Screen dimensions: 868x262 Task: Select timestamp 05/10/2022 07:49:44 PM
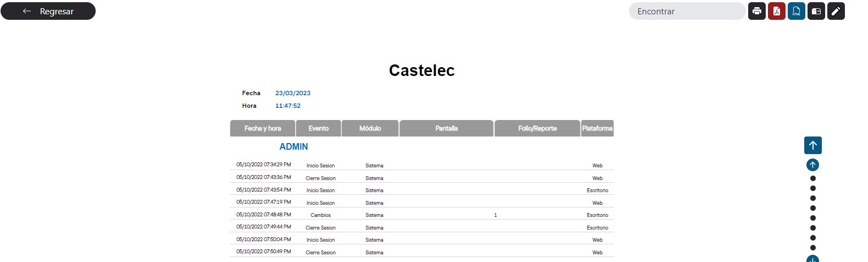[264, 227]
